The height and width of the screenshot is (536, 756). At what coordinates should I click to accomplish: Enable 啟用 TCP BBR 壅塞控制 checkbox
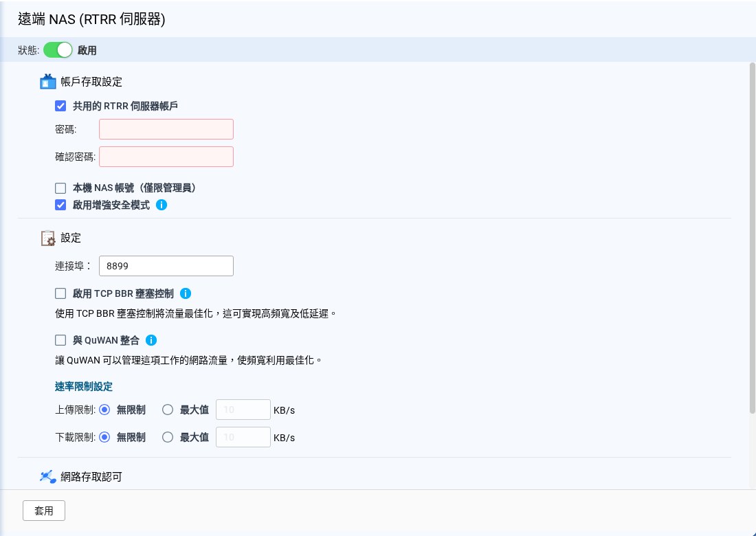pyautogui.click(x=60, y=293)
